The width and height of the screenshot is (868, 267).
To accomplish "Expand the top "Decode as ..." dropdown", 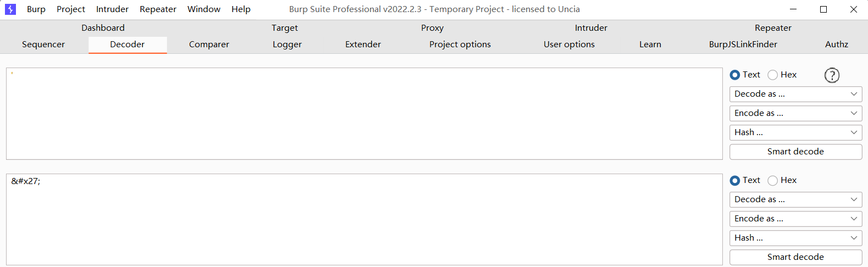I will click(795, 94).
